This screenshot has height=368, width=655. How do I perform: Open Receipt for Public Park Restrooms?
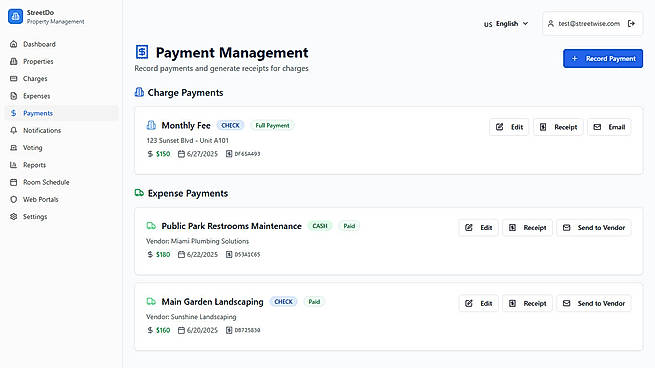click(527, 228)
